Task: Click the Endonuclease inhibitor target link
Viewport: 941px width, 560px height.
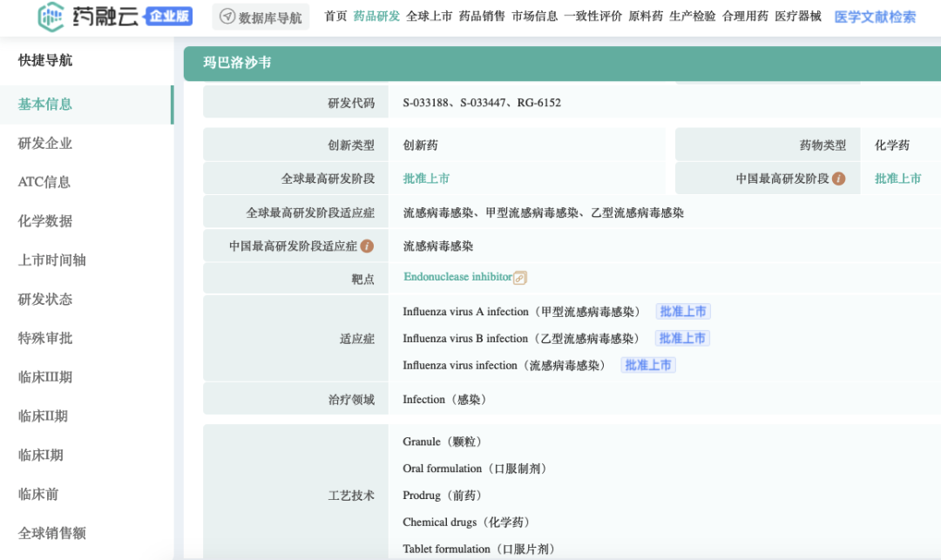Action: pyautogui.click(x=457, y=277)
